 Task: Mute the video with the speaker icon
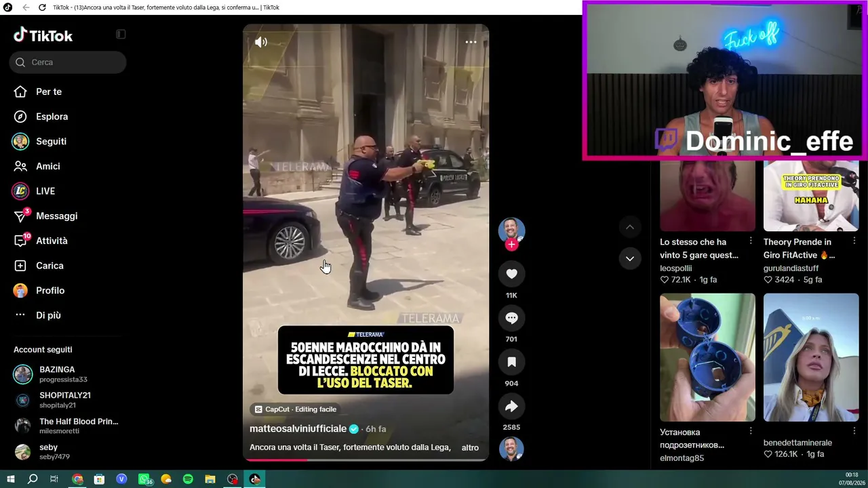coord(261,42)
